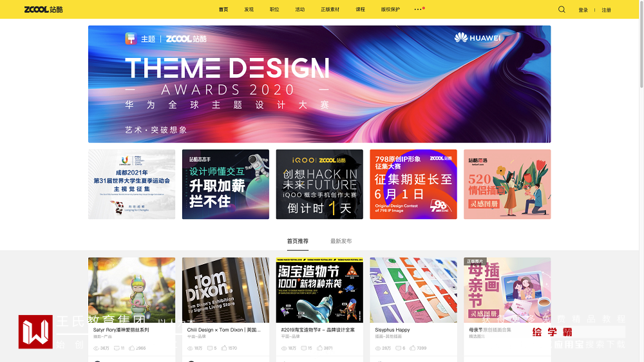The image size is (644, 362).
Task: Click 插画-其他插画 category under Sisyphus Happy
Action: 388,336
